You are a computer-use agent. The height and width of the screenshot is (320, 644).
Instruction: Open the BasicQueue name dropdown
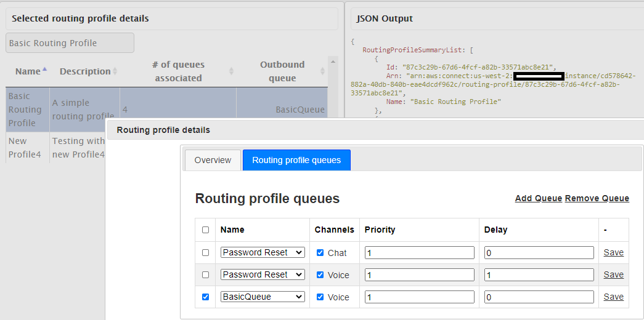pos(263,297)
